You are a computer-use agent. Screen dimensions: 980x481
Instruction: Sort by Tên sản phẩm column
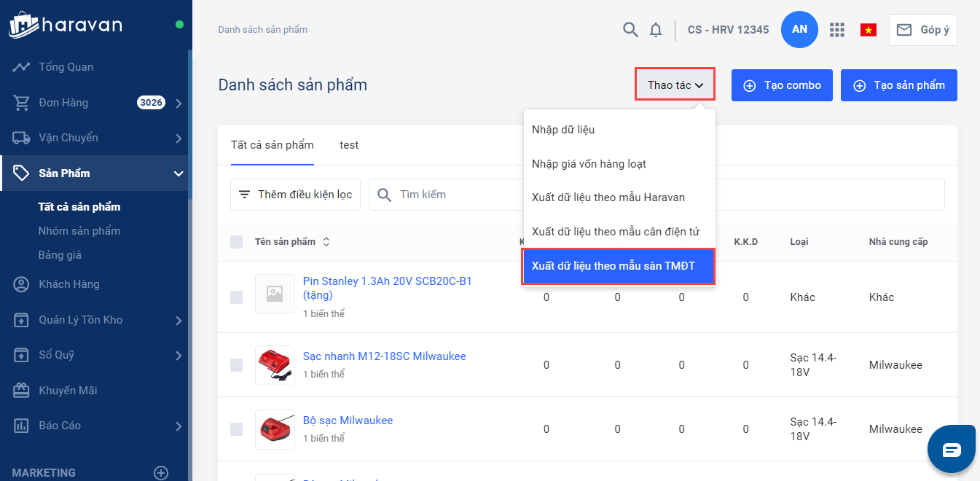coord(326,242)
